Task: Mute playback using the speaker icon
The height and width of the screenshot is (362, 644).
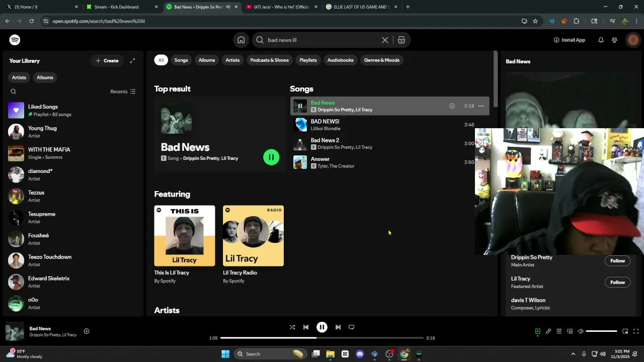Action: pos(581,331)
